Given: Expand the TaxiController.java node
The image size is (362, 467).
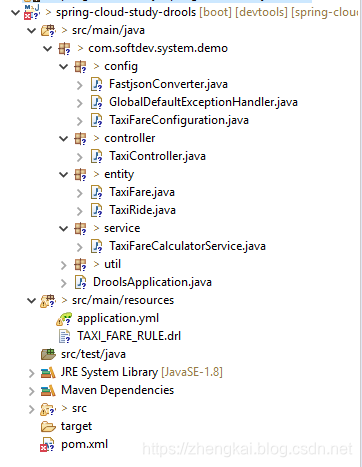Looking at the screenshot, I should [x=80, y=157].
